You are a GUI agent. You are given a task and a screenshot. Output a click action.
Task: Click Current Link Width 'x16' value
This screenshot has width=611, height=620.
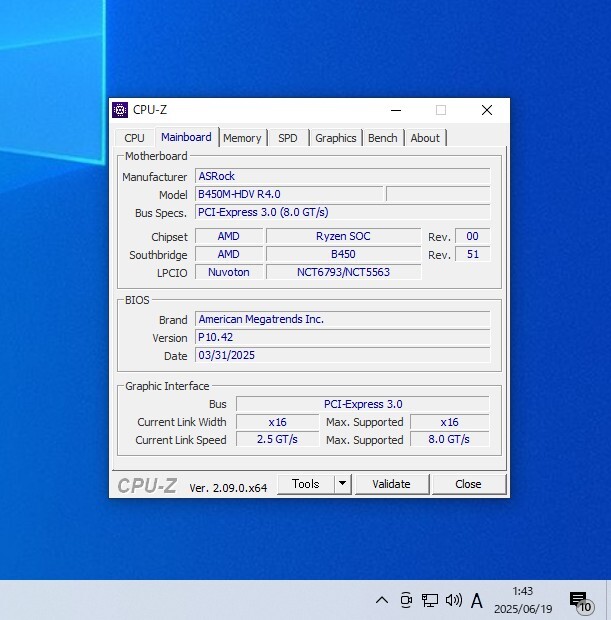pos(277,422)
